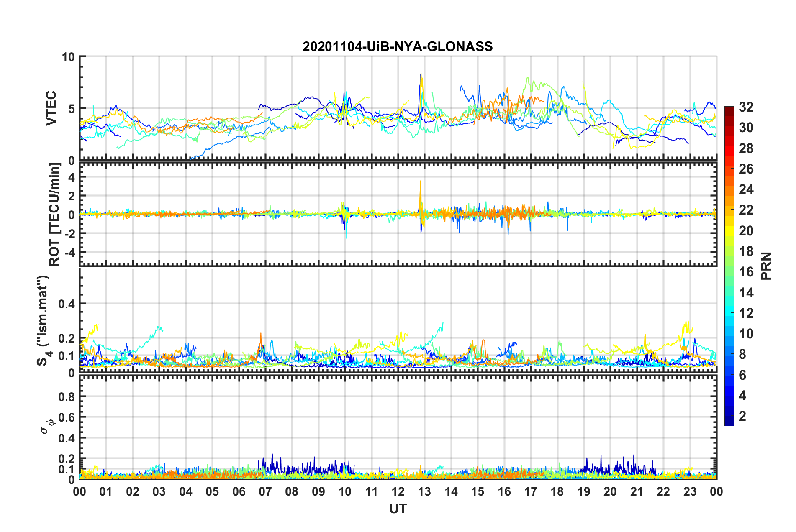Screen dimensions: 796x532
Task: Click the VTEC spike peak near 13 UT
Action: tap(420, 74)
